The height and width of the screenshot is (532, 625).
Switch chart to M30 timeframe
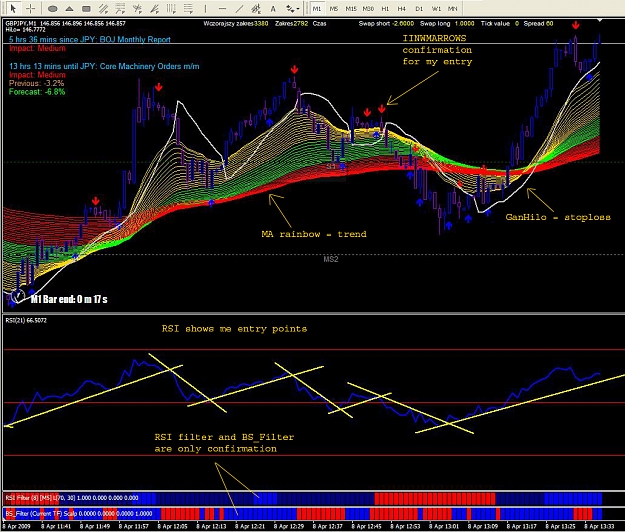coord(368,8)
